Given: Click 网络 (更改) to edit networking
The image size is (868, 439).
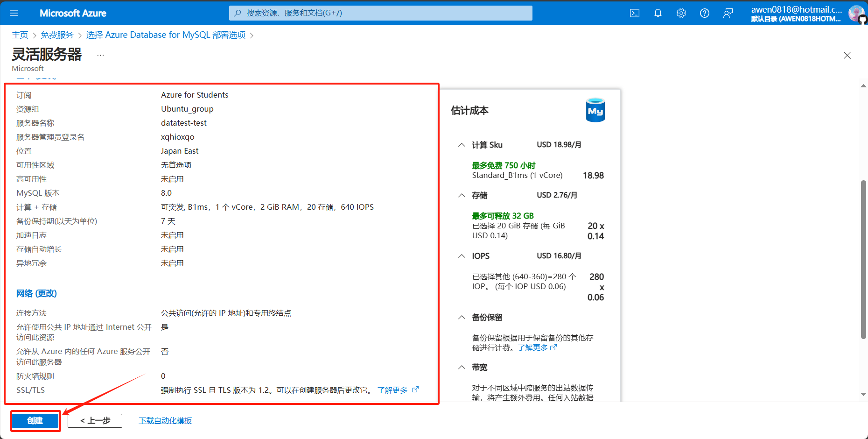Looking at the screenshot, I should coord(36,293).
